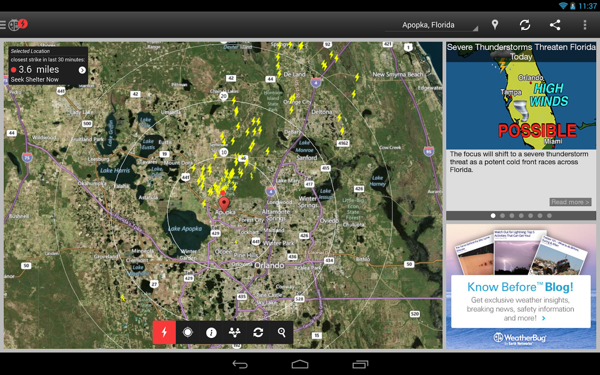Open the map info icon

(211, 333)
